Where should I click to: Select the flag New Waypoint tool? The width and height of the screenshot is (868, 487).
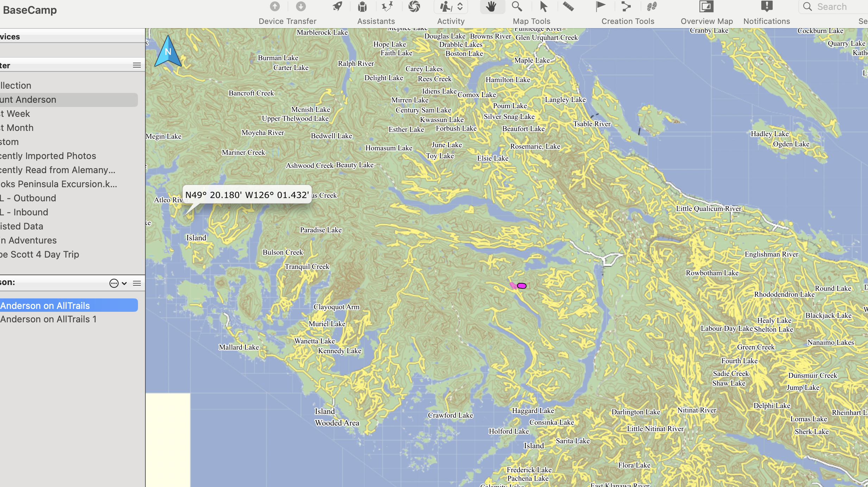600,6
